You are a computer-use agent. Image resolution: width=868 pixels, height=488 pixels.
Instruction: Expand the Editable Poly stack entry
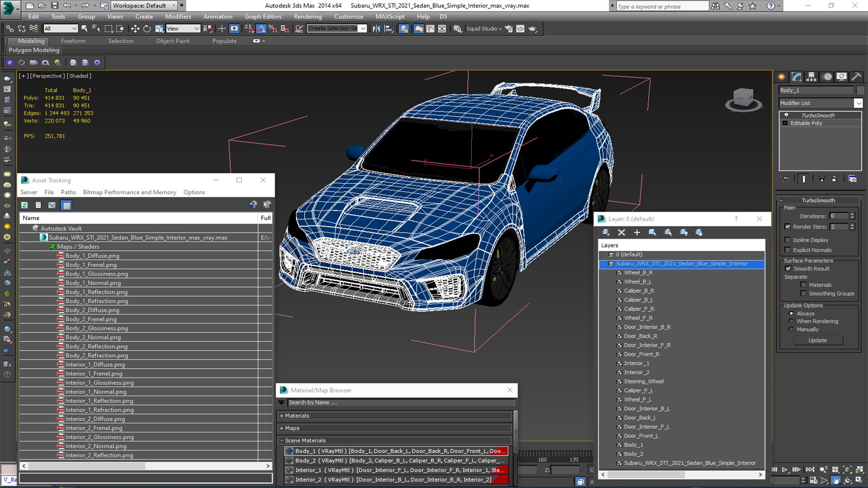pyautogui.click(x=785, y=123)
